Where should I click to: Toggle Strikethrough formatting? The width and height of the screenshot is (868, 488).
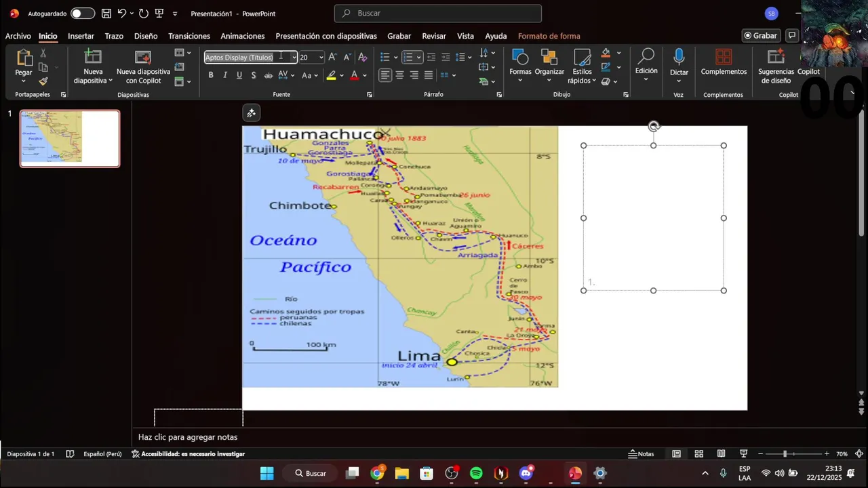[x=268, y=75]
